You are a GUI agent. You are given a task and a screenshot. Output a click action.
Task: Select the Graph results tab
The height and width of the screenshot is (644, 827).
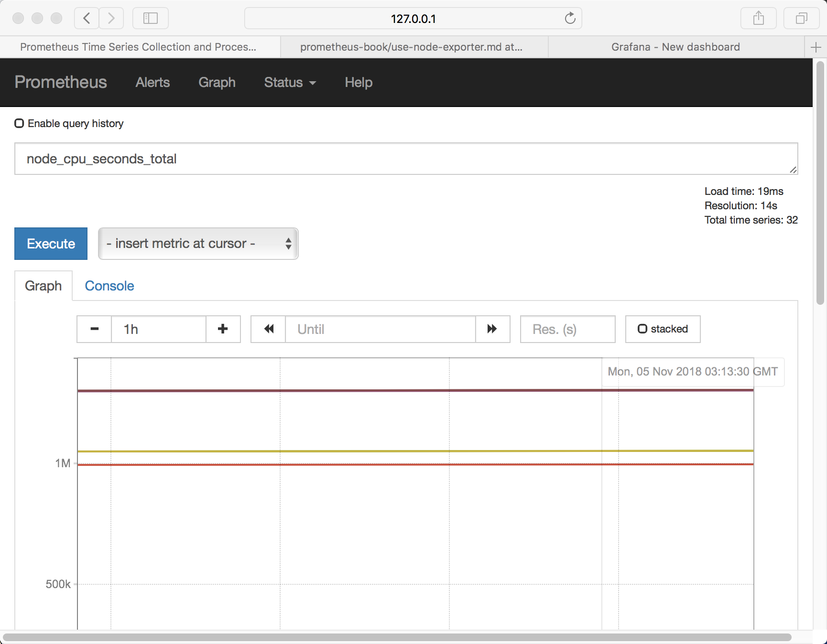44,286
